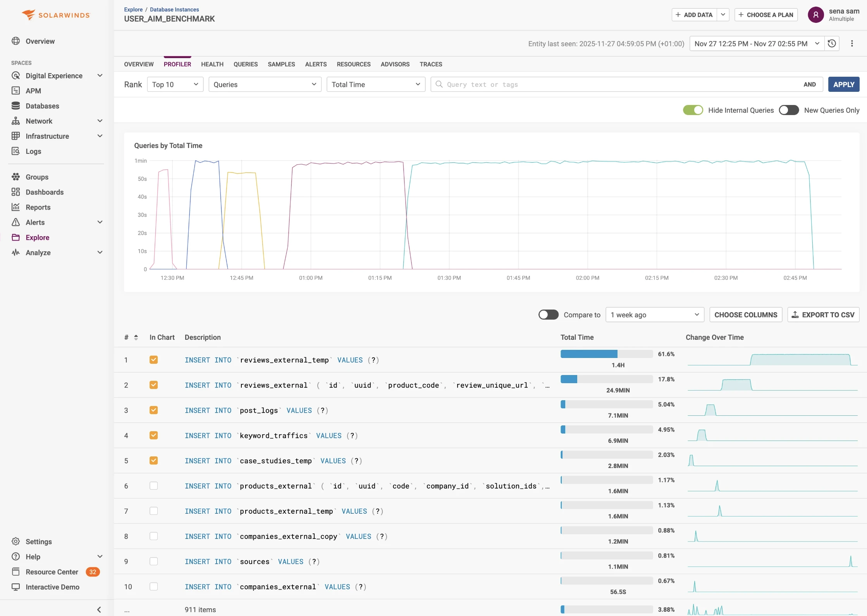Expand Digital Experience chevron
The height and width of the screenshot is (616, 867).
pos(100,76)
